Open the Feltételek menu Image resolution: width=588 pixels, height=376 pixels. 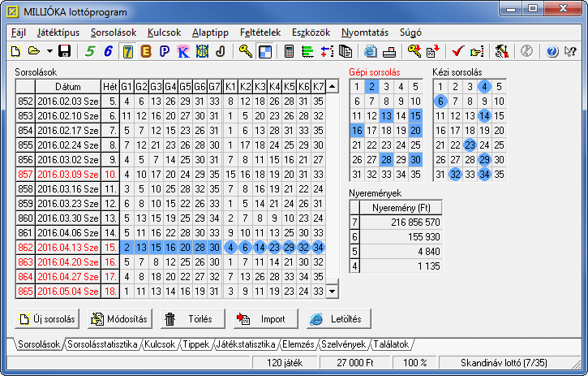tap(260, 32)
